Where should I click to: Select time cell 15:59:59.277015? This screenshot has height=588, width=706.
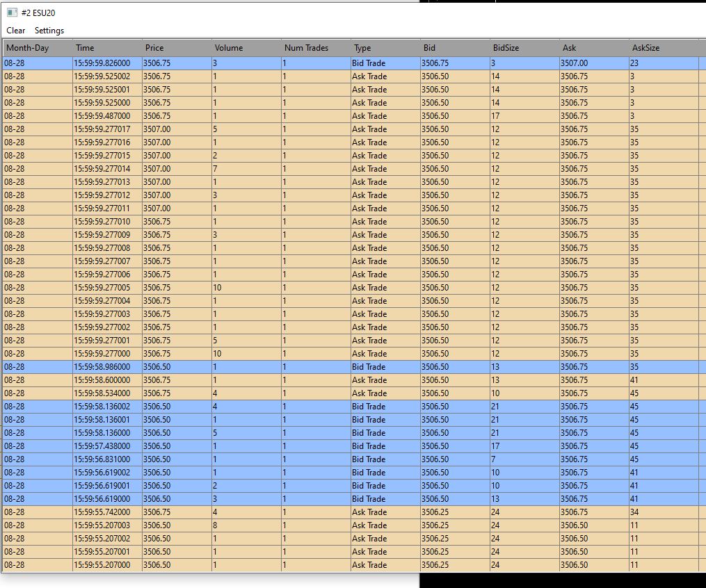[x=106, y=156]
